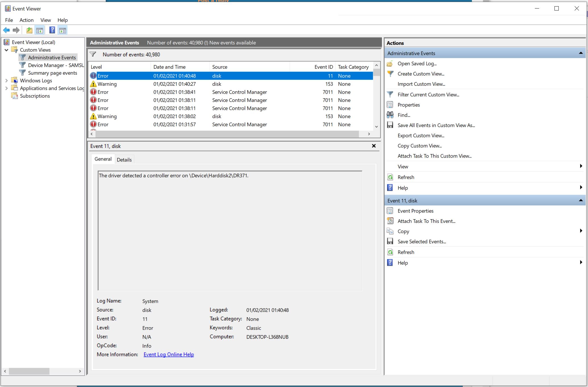588x387 pixels.
Task: Click the Open Saved Log folder icon
Action: point(390,64)
